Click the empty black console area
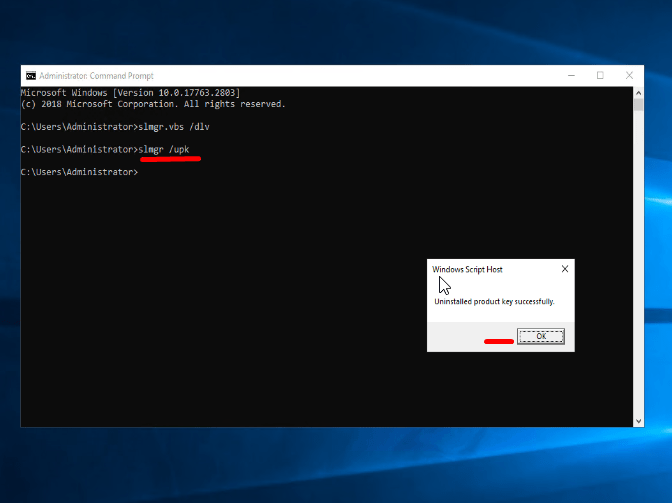672x503 pixels. pyautogui.click(x=250, y=320)
